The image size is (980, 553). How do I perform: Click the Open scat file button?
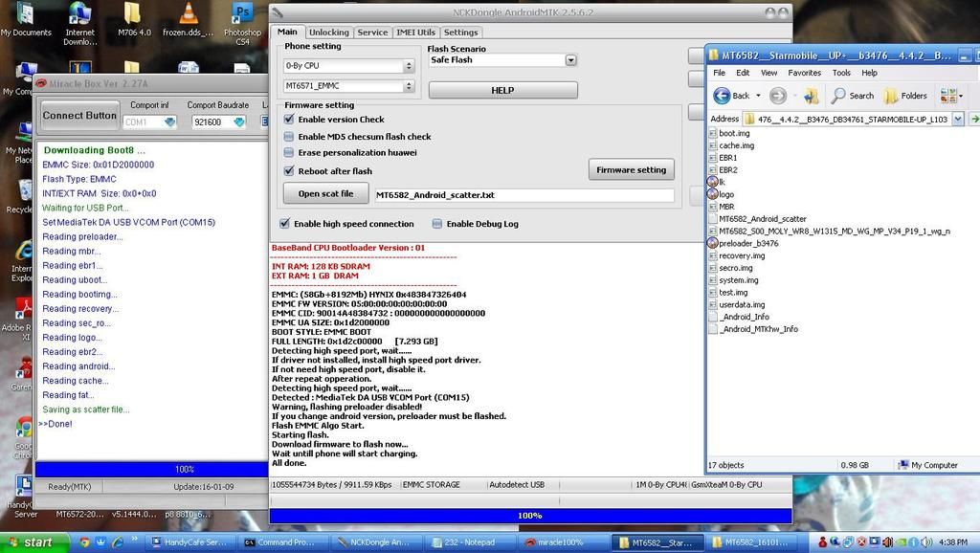click(x=325, y=194)
